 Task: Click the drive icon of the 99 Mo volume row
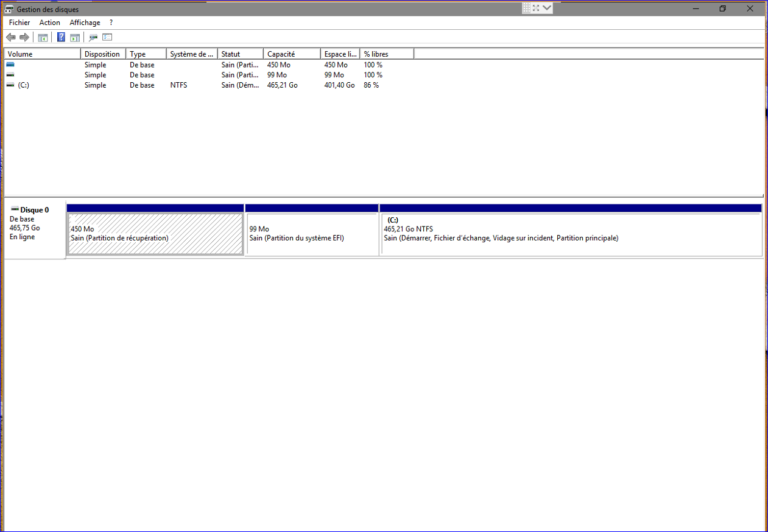point(10,75)
